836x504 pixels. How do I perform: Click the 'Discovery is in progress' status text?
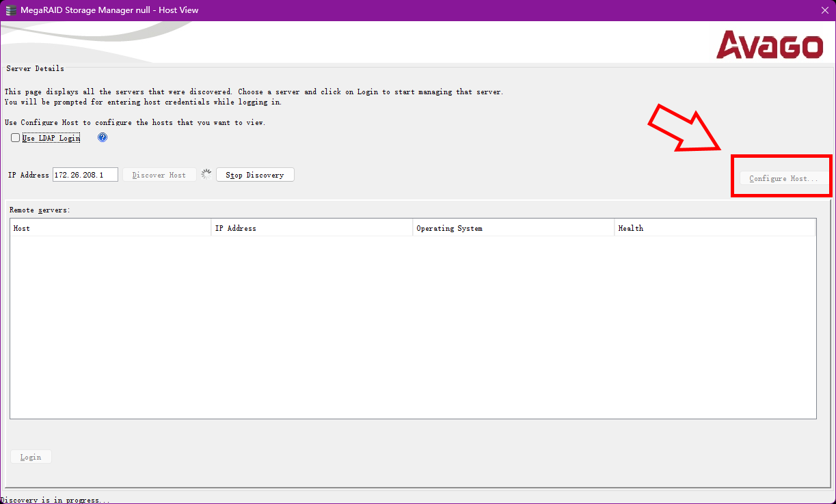pos(55,500)
